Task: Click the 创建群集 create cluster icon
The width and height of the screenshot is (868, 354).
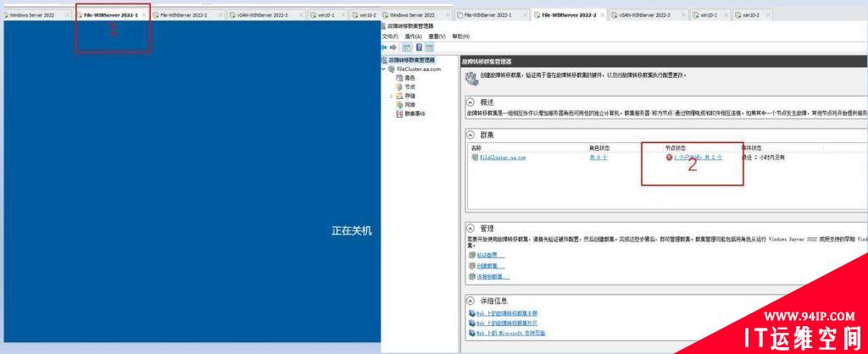Action: pyautogui.click(x=472, y=266)
